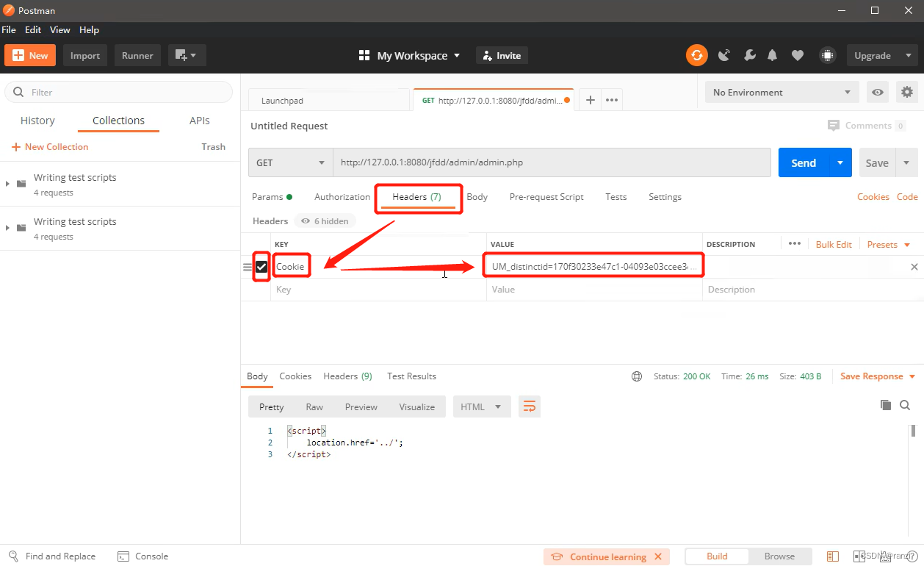Select the Preview response view
924x566 pixels.
tap(361, 407)
